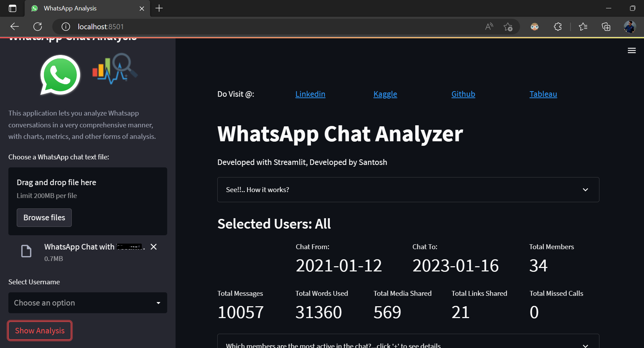Click the Select Username dropdown arrow
Image resolution: width=644 pixels, height=348 pixels.
tap(158, 303)
